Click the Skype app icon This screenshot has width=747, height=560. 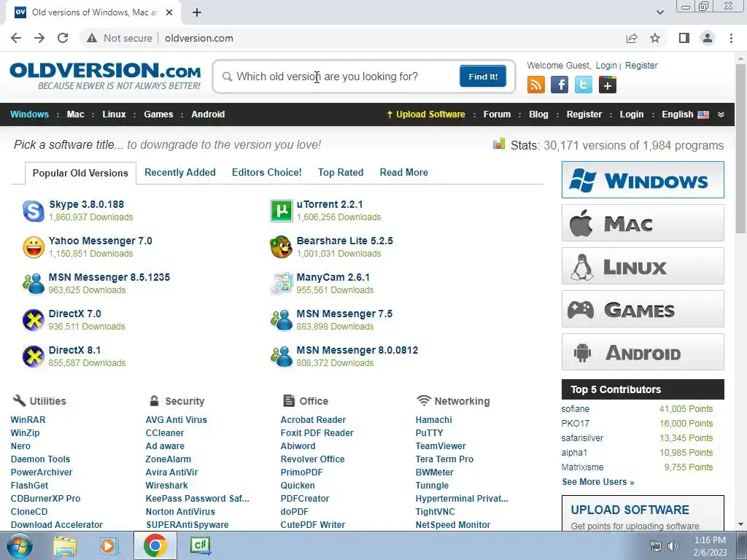(34, 211)
